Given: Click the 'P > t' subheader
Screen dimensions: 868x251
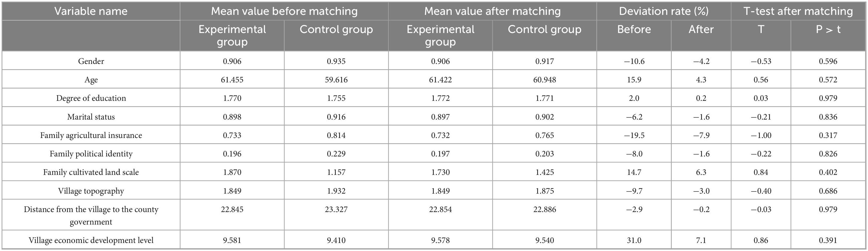Looking at the screenshot, I should pos(828,29).
